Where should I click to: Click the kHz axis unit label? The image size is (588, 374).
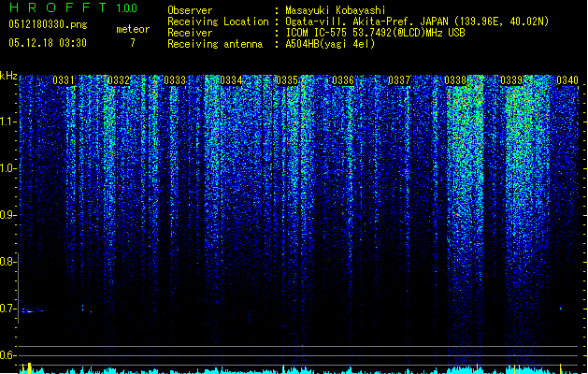[x=8, y=76]
